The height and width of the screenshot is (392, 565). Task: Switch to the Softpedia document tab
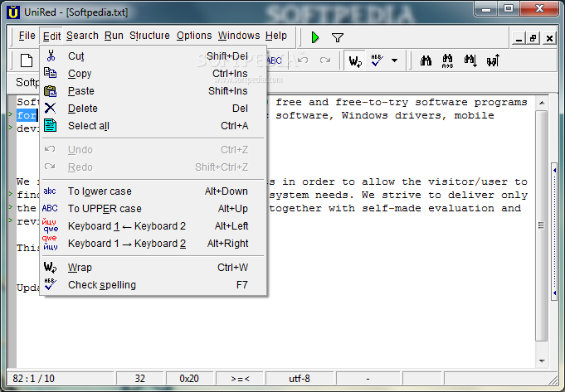(27, 82)
